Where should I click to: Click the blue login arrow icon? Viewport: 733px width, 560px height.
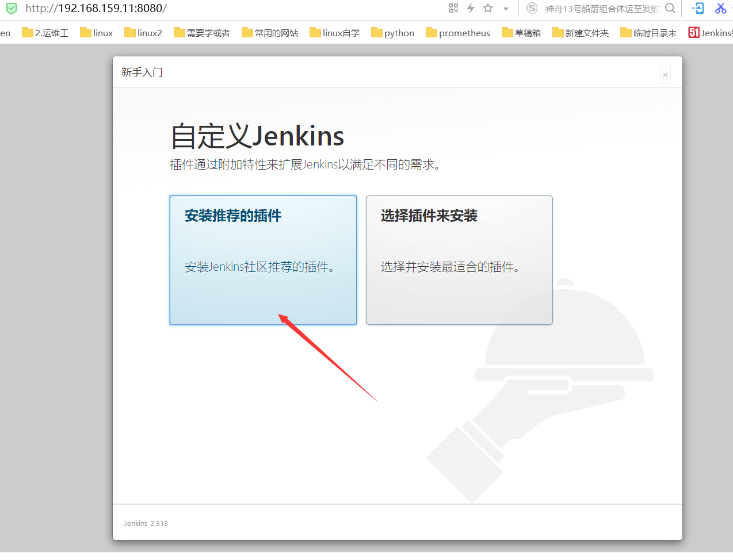click(x=698, y=8)
